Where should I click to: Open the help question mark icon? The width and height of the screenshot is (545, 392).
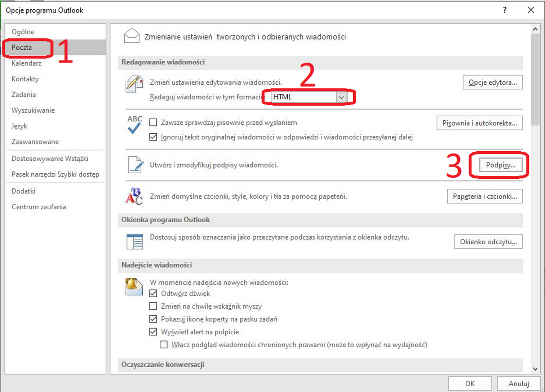click(x=505, y=10)
